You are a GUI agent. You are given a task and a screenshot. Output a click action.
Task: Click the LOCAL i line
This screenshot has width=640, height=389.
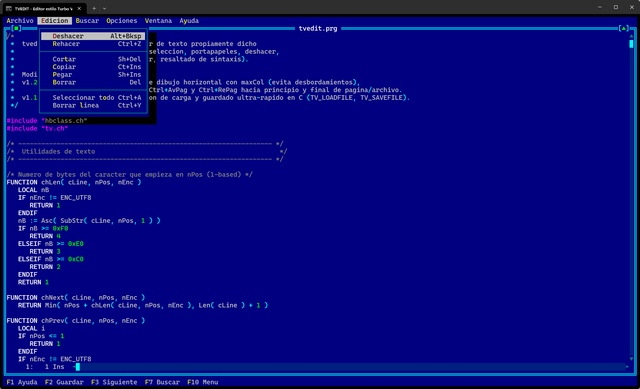[x=31, y=328]
